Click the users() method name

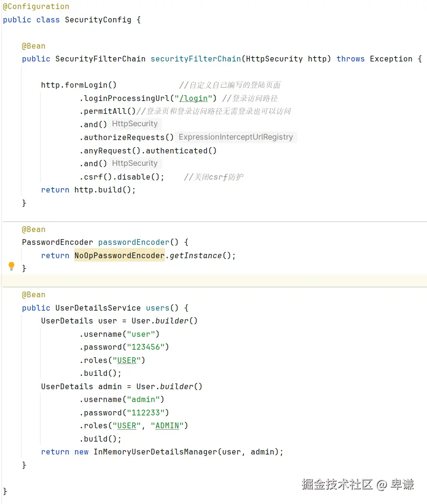pyautogui.click(x=158, y=308)
